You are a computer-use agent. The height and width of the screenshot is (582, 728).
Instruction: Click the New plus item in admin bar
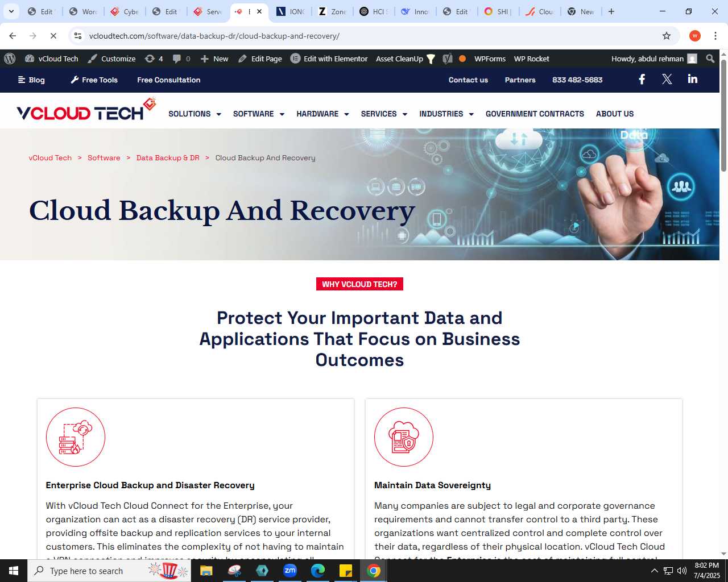pyautogui.click(x=214, y=59)
